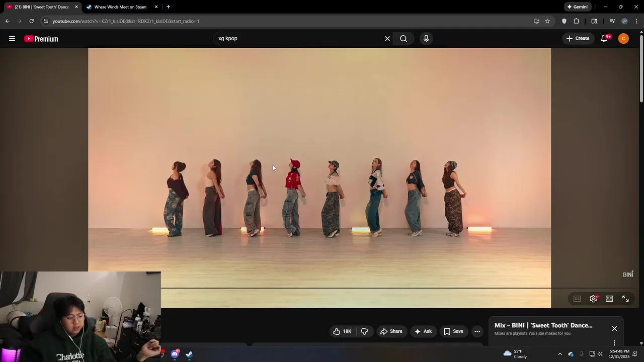Image resolution: width=644 pixels, height=362 pixels.
Task: Open Discord from the taskbar
Action: tap(175, 354)
